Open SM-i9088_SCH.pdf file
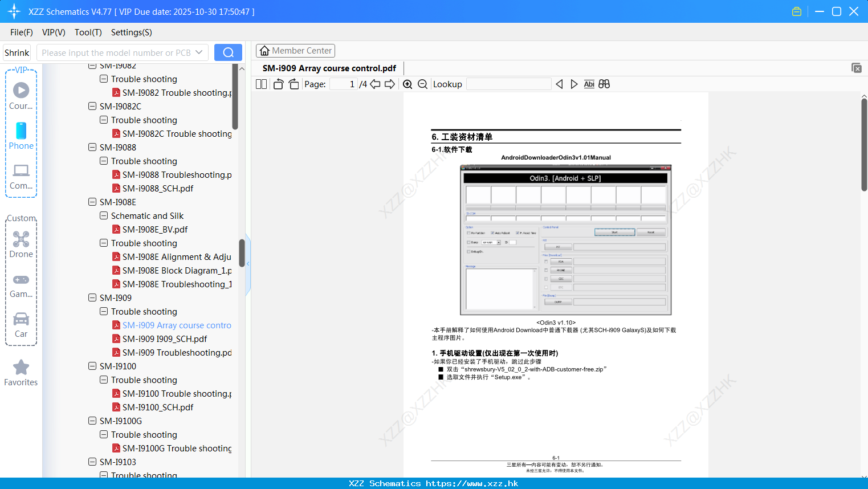This screenshot has height=489, width=868. click(158, 189)
